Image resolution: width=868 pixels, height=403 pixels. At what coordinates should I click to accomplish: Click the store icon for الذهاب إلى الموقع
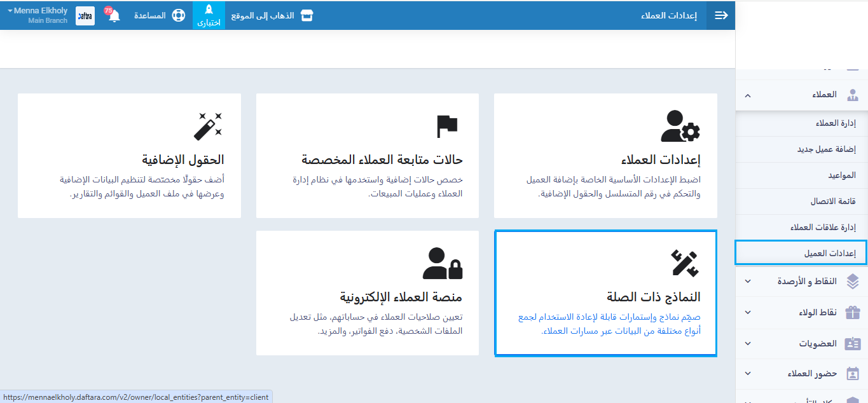pyautogui.click(x=307, y=15)
